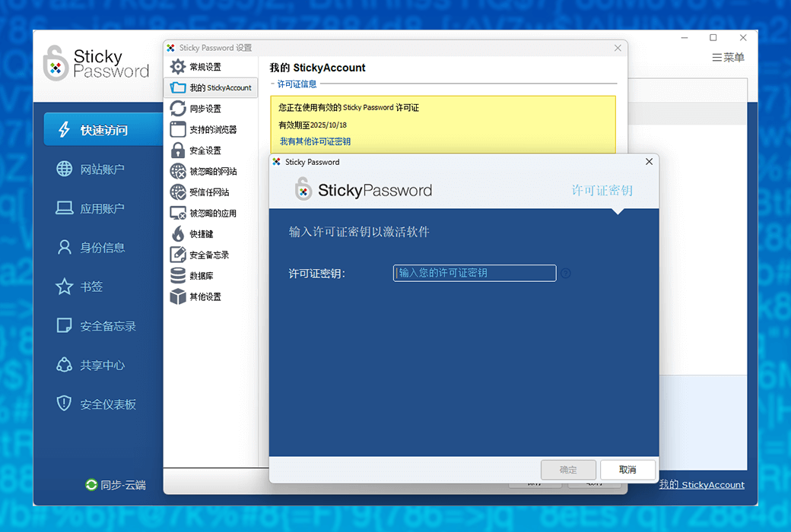Select 快速访问 in the main sidebar
791x532 pixels.
(103, 130)
